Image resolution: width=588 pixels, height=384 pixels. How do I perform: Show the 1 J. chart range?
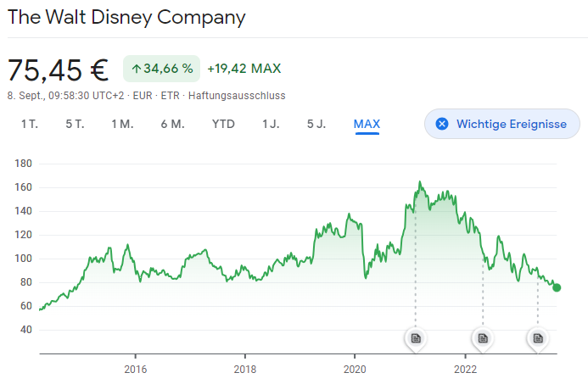tap(271, 124)
